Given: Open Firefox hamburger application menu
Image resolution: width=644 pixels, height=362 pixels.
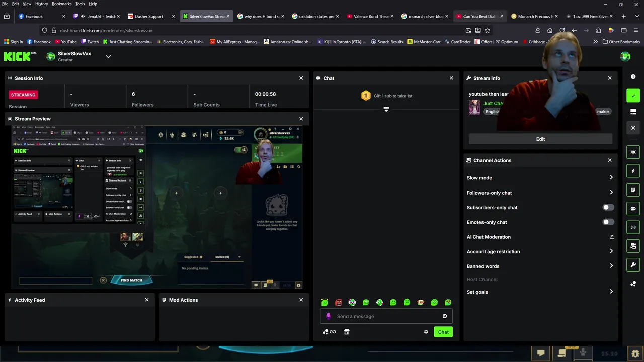Looking at the screenshot, I should pyautogui.click(x=635, y=30).
